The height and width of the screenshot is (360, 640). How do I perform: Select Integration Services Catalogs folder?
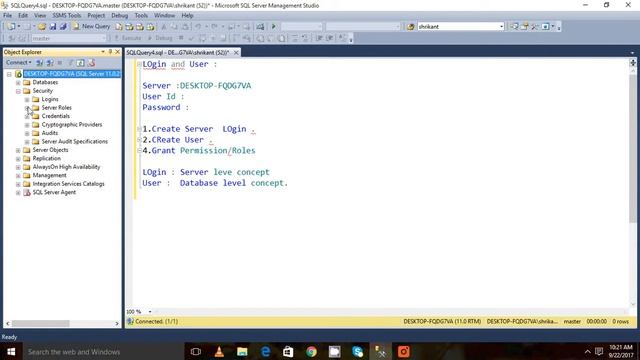[x=69, y=184]
